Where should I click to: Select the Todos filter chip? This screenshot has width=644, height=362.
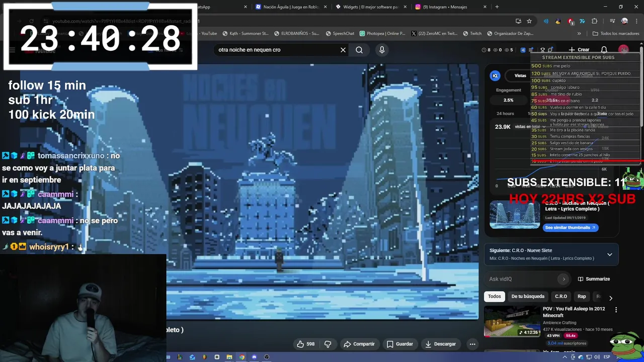pyautogui.click(x=495, y=296)
